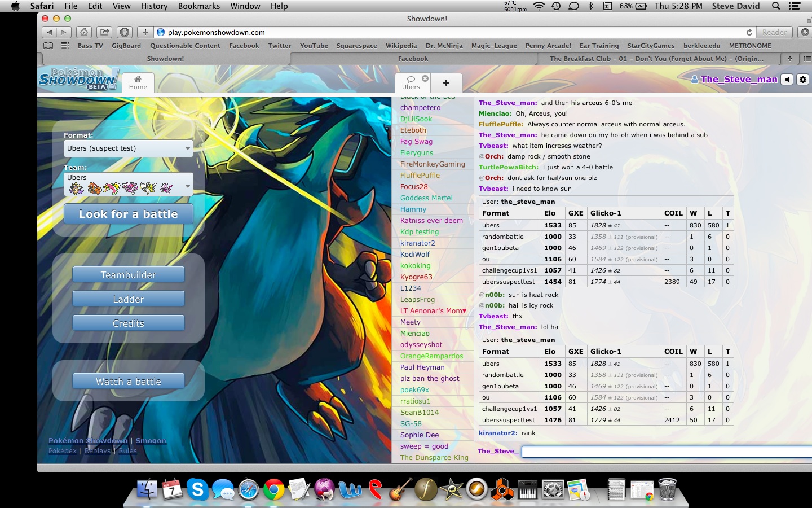Open the Ladder
812x508 pixels.
click(129, 299)
